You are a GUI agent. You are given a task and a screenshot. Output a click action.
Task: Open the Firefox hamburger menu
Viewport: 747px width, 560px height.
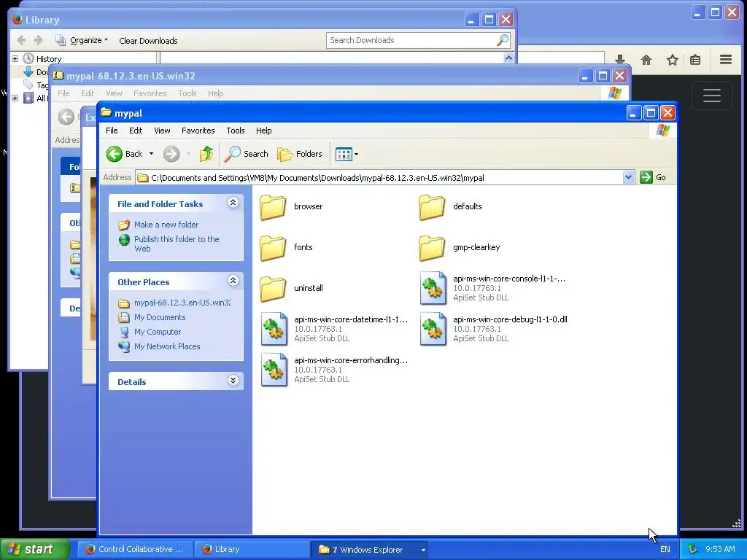click(x=726, y=60)
